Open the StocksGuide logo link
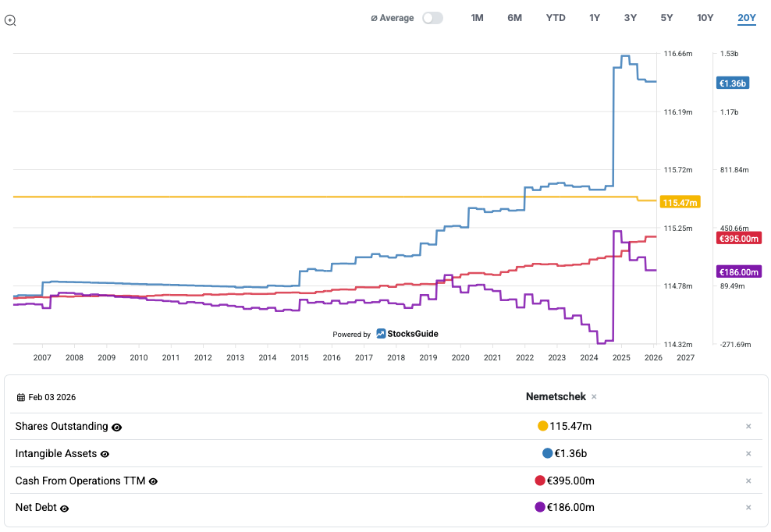 (x=407, y=334)
